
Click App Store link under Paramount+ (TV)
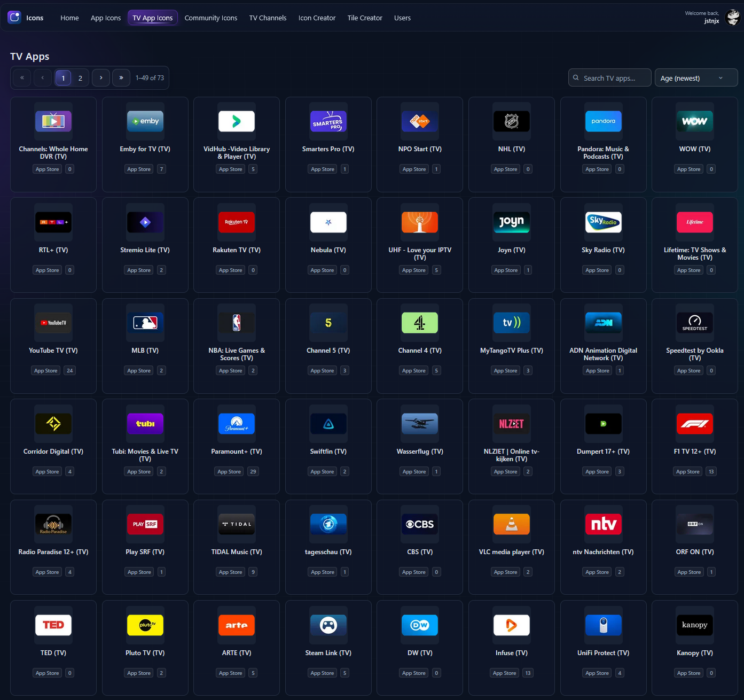coord(229,472)
